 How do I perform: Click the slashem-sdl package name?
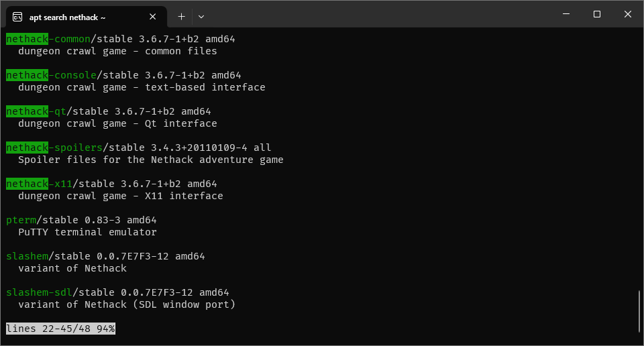39,292
